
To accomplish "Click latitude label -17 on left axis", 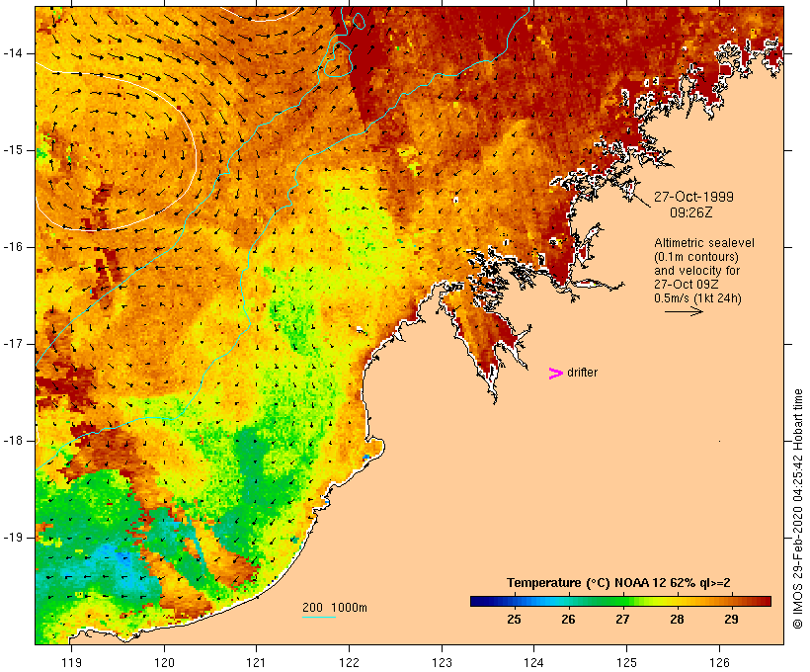I will coord(13,344).
